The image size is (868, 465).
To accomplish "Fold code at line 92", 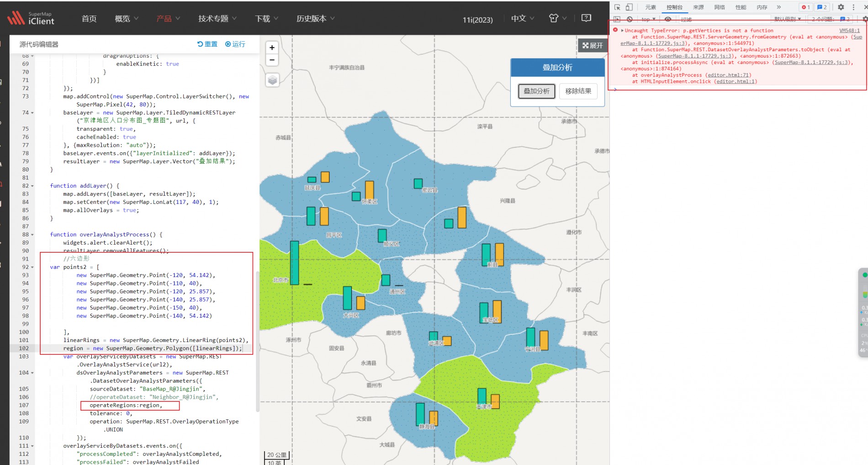I will (32, 267).
